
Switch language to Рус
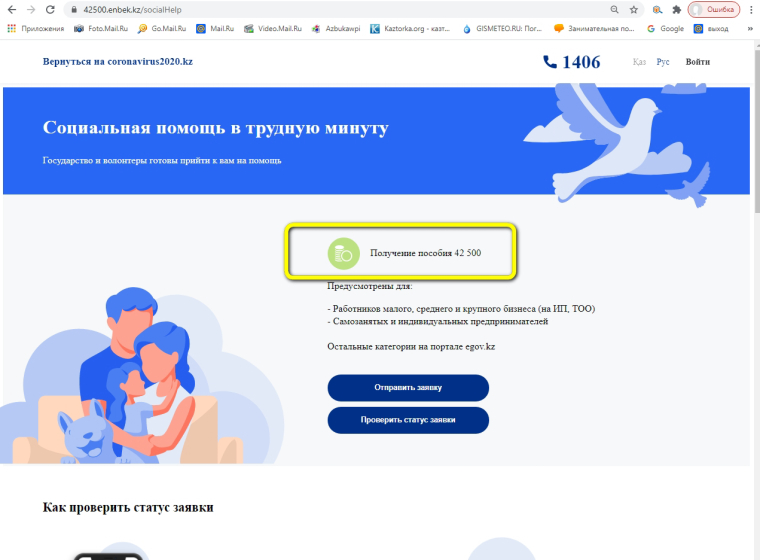click(x=663, y=62)
